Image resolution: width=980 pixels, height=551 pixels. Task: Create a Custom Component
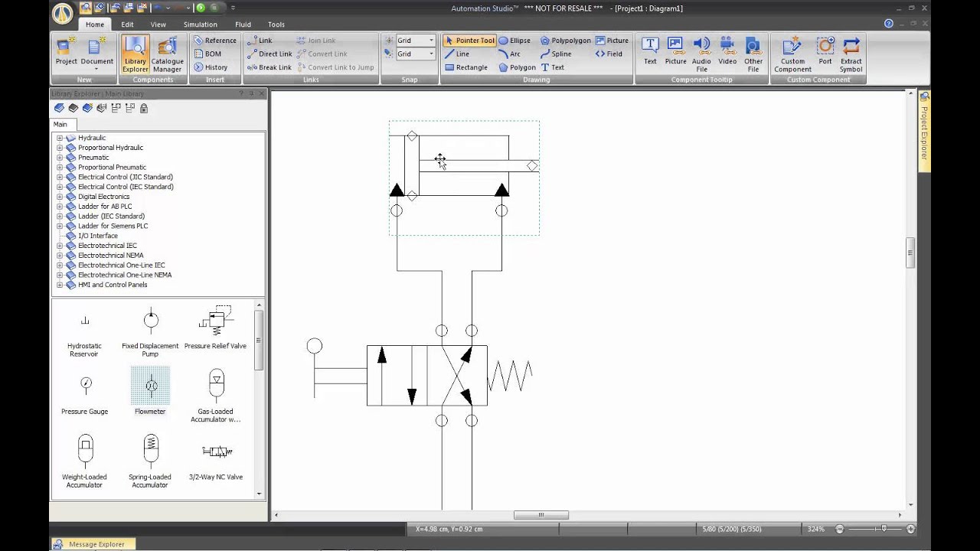[x=792, y=54]
